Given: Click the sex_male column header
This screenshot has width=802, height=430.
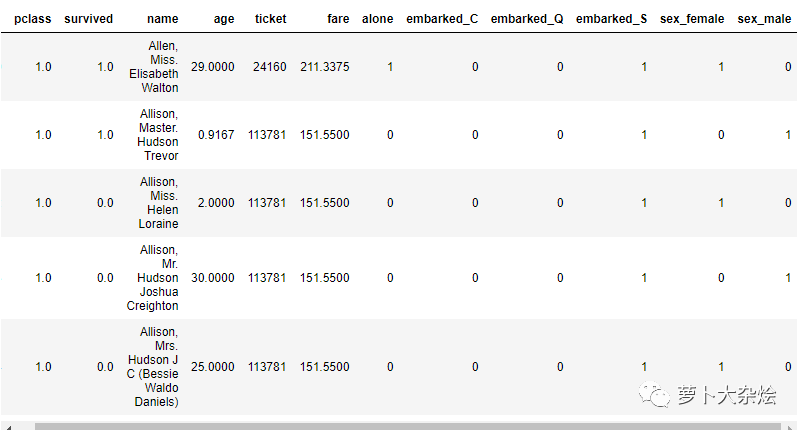Looking at the screenshot, I should click(764, 19).
